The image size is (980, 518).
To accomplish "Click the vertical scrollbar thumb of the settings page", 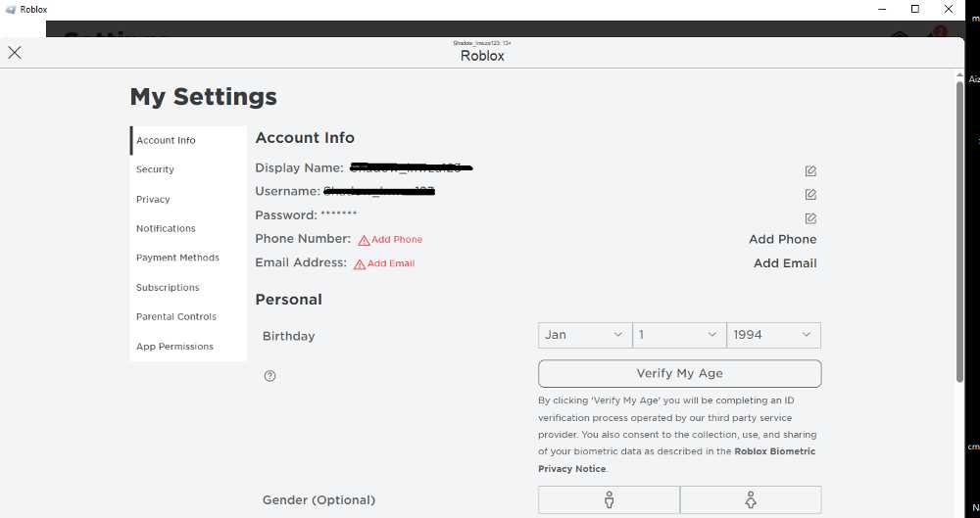I will (x=960, y=231).
